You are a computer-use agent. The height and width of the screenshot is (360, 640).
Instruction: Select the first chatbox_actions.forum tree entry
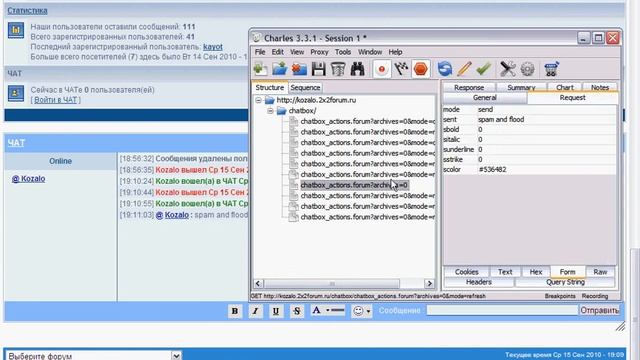(367, 121)
